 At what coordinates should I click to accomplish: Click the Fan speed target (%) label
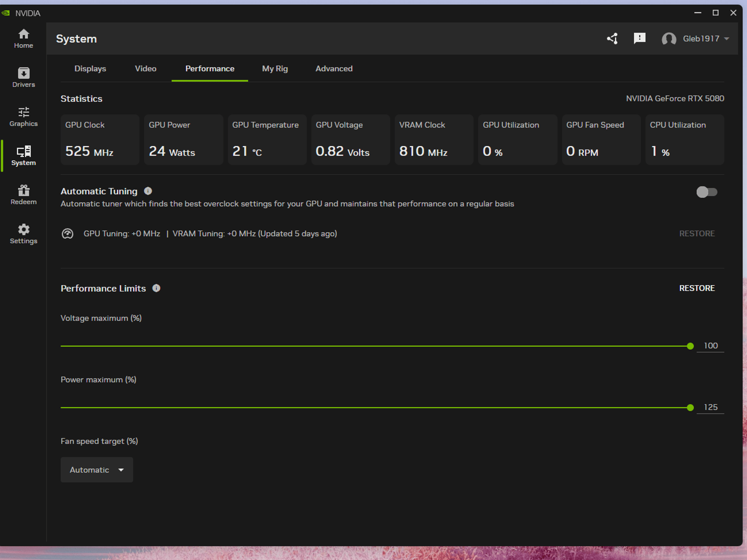(99, 441)
